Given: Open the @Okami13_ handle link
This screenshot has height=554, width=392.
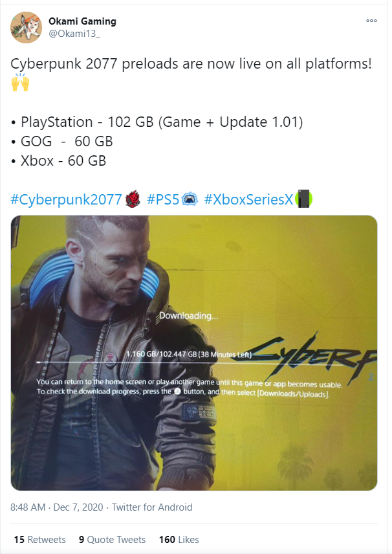Looking at the screenshot, I should (x=74, y=34).
